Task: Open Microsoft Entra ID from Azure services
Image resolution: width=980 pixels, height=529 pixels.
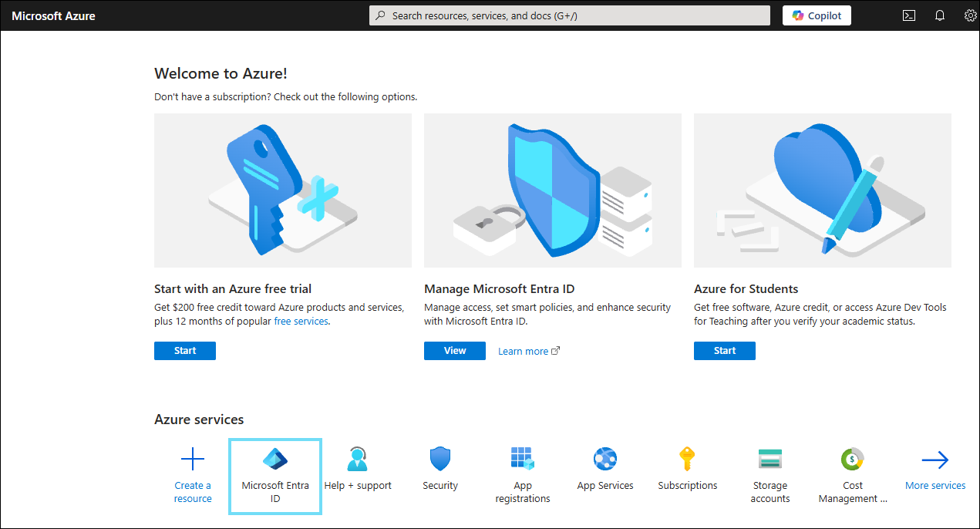Action: tap(274, 476)
